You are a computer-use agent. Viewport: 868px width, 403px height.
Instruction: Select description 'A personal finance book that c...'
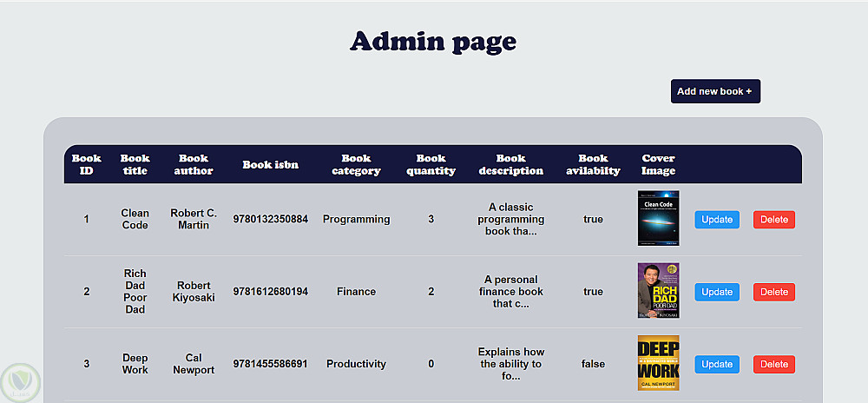coord(511,292)
